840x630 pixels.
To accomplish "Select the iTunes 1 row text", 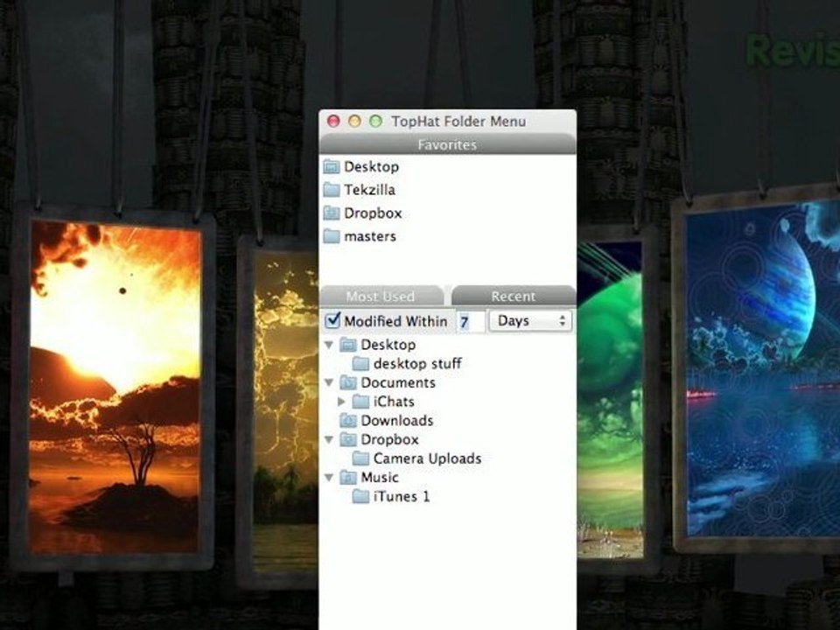I will (402, 497).
